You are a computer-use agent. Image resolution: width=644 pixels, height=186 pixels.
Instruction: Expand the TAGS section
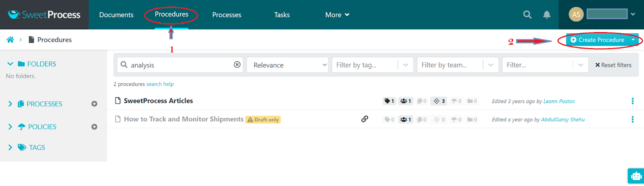click(x=10, y=147)
